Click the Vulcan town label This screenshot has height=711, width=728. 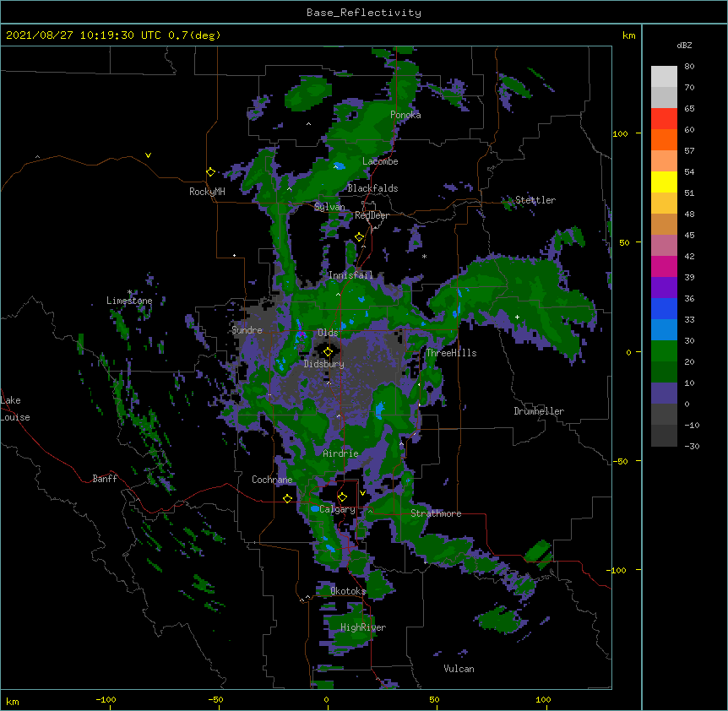[459, 669]
